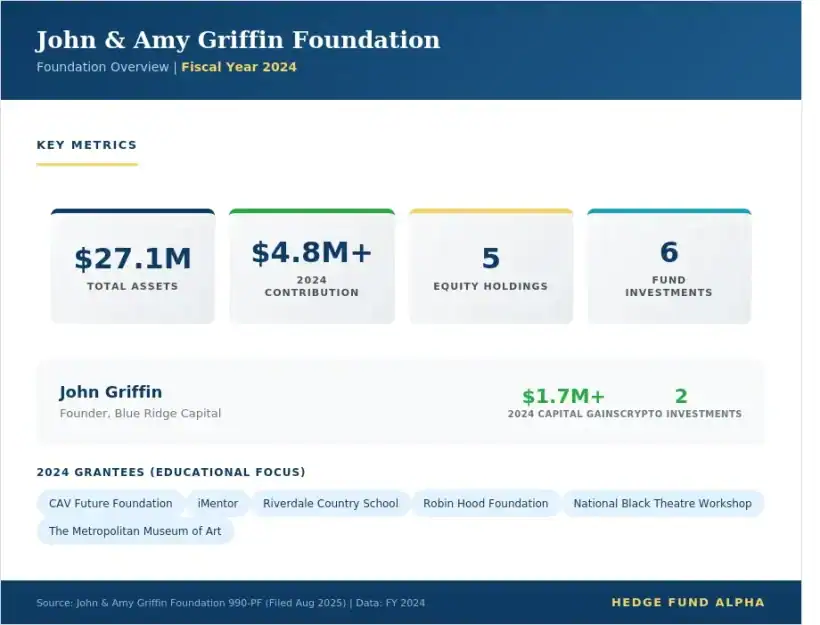Click the CAV Future Foundation grantee tag
The width and height of the screenshot is (820, 625).
click(111, 503)
